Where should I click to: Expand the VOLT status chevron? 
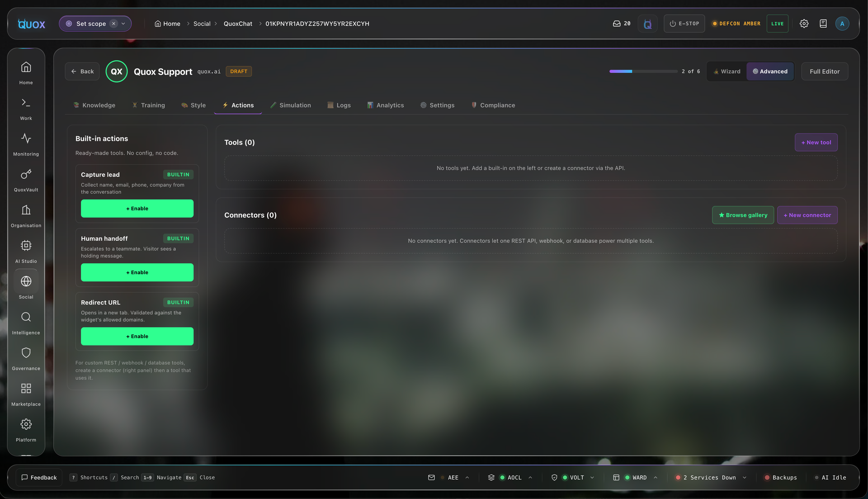click(x=592, y=477)
